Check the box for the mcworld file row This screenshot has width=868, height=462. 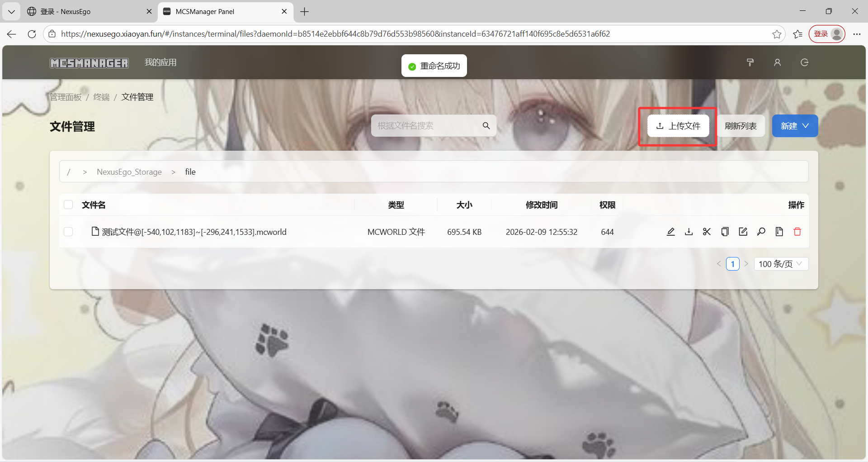tap(68, 232)
